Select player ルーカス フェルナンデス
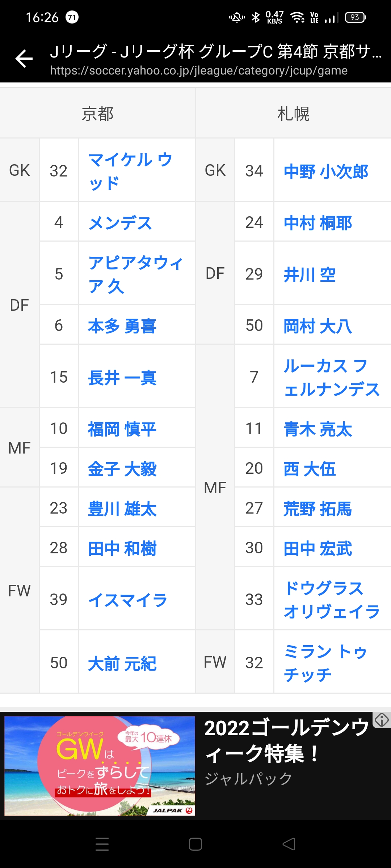The image size is (391, 868). [332, 377]
